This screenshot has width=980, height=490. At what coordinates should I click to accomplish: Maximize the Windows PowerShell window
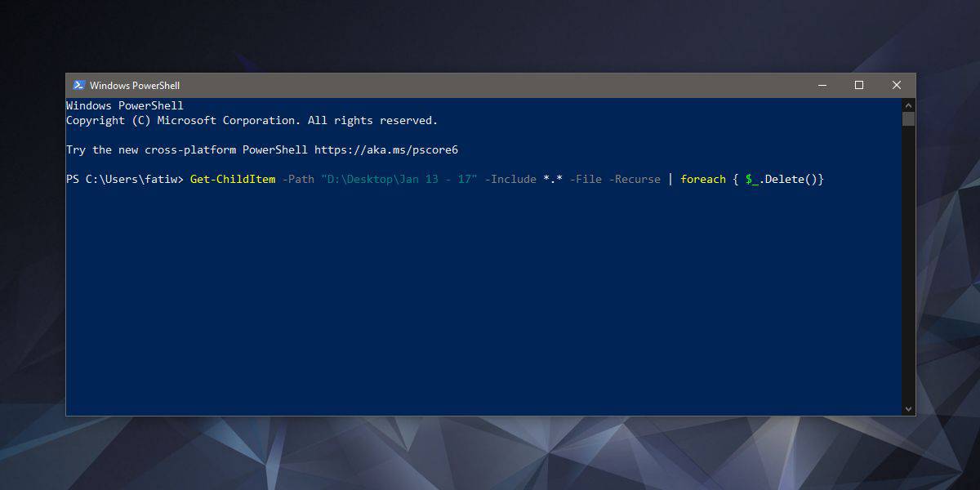859,85
